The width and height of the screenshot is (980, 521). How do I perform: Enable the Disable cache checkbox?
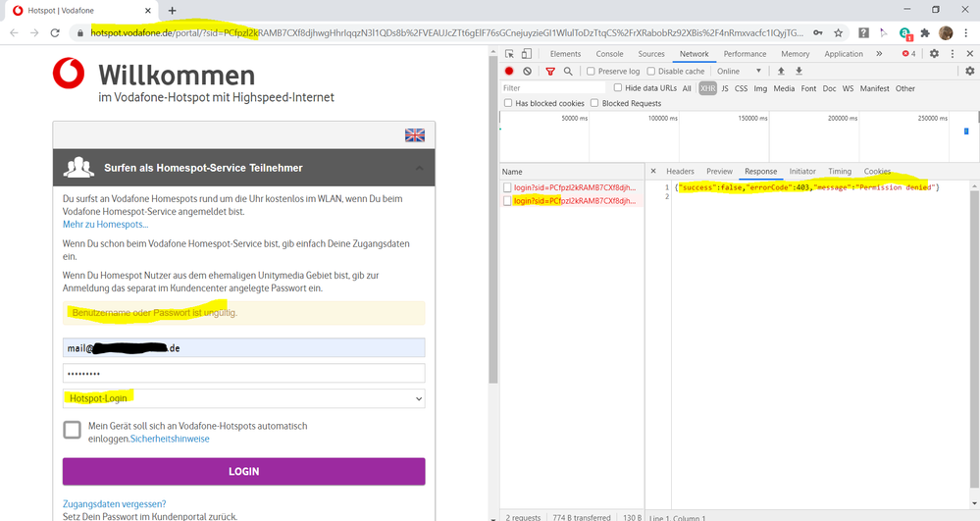tap(650, 72)
